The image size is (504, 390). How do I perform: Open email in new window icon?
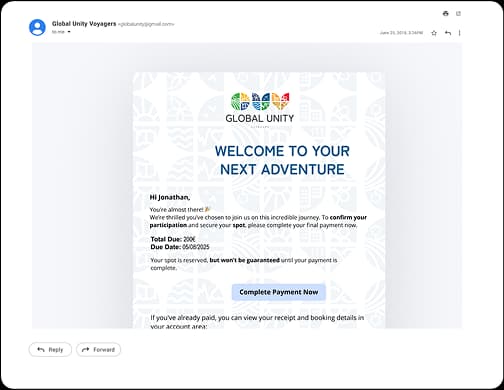tap(459, 13)
